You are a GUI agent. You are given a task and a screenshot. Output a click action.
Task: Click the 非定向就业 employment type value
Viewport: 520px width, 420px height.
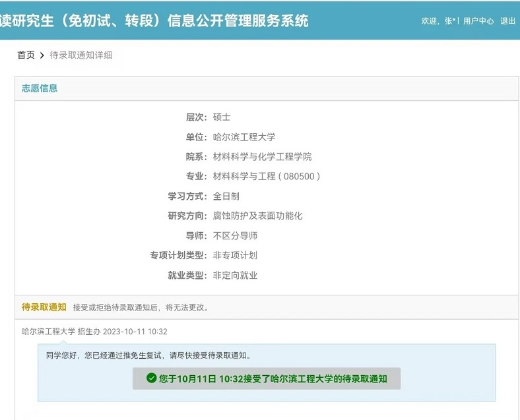[x=235, y=276]
